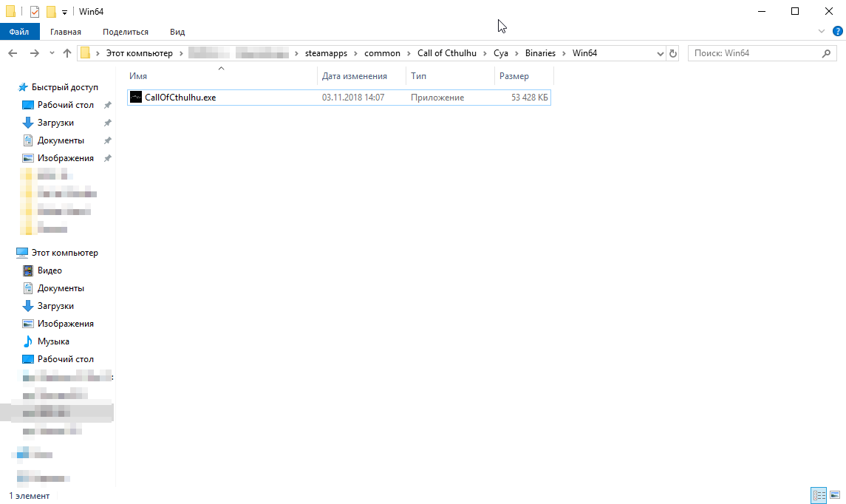Click the Back navigation arrow

click(x=13, y=53)
